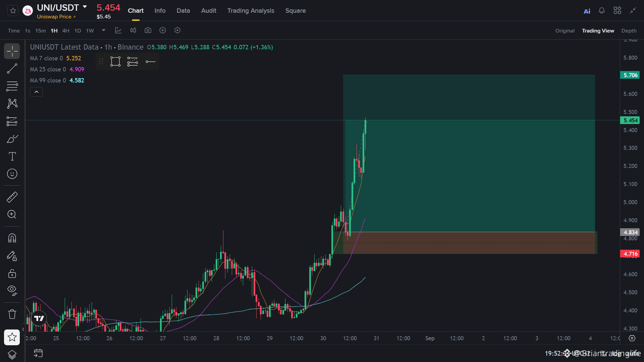The height and width of the screenshot is (362, 644).
Task: Expand more time intervals dropdown
Action: pos(104,31)
